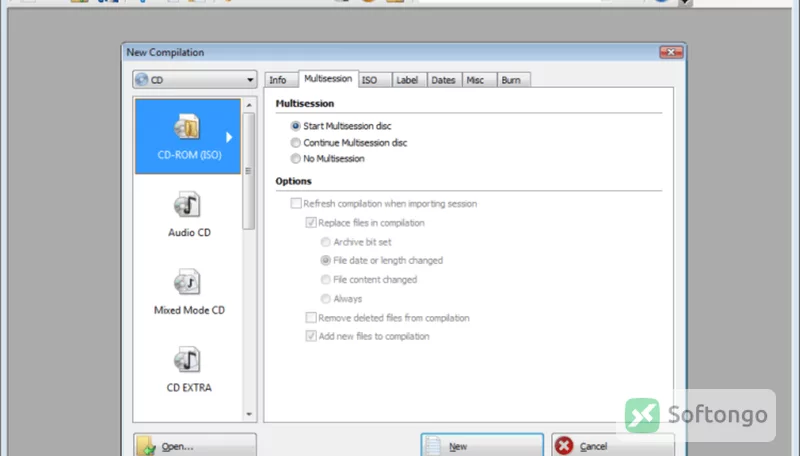Click the compilation list scroll-down arrow

249,414
